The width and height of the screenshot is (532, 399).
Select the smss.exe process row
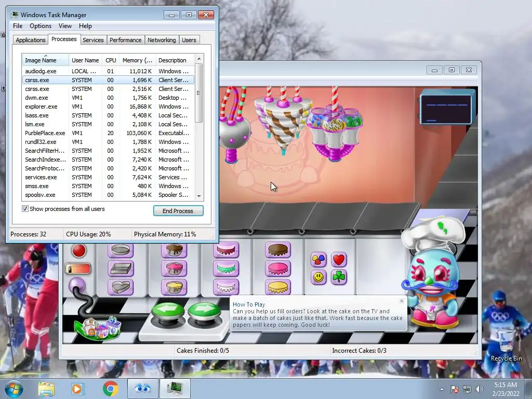point(108,186)
